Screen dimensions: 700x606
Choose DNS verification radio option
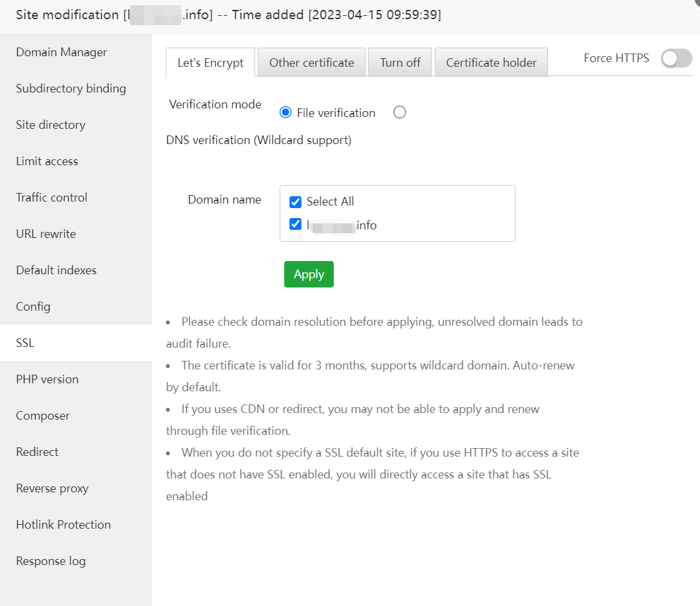click(x=399, y=113)
